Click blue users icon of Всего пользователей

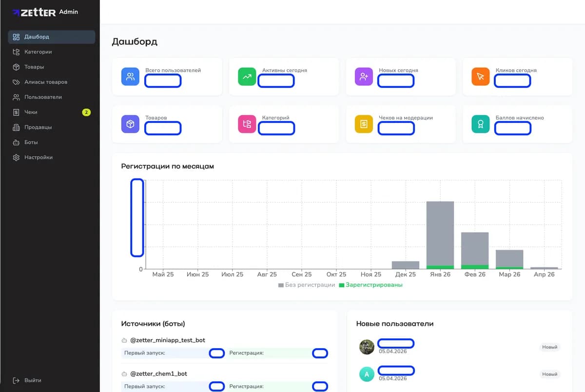[x=130, y=77]
